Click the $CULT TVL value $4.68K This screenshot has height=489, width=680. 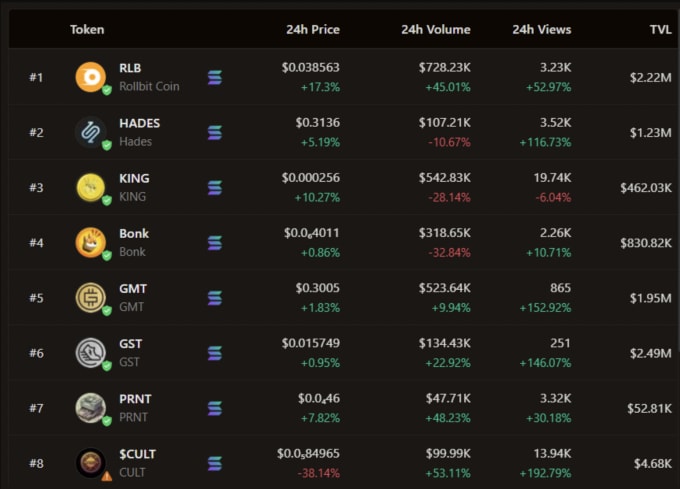653,463
